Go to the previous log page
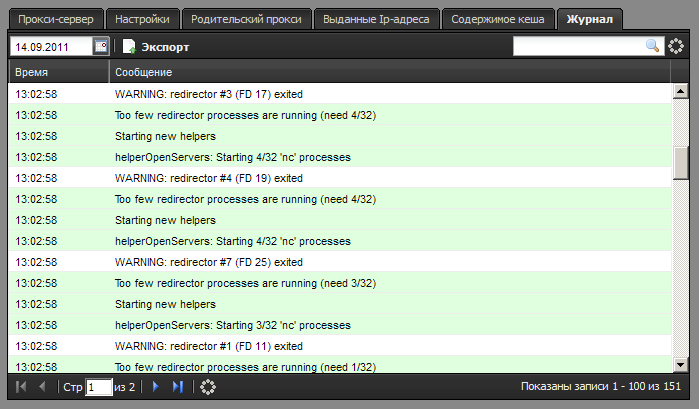This screenshot has width=699, height=409. [x=42, y=386]
